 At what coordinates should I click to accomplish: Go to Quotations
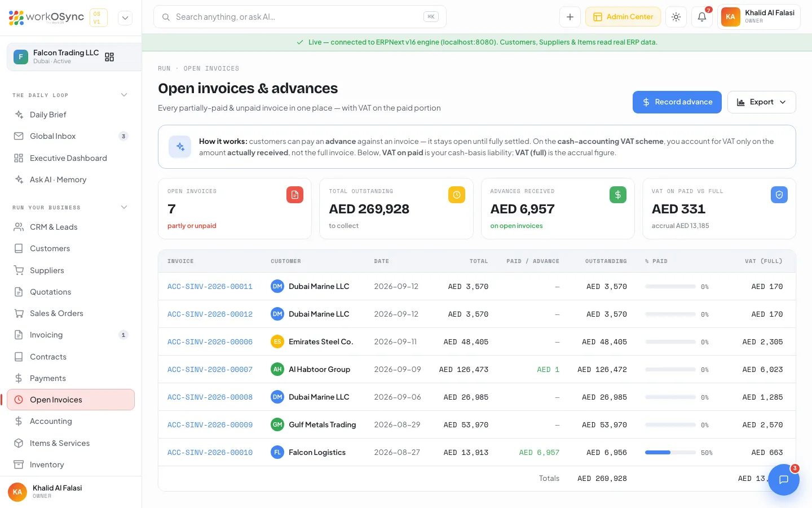pos(70,292)
